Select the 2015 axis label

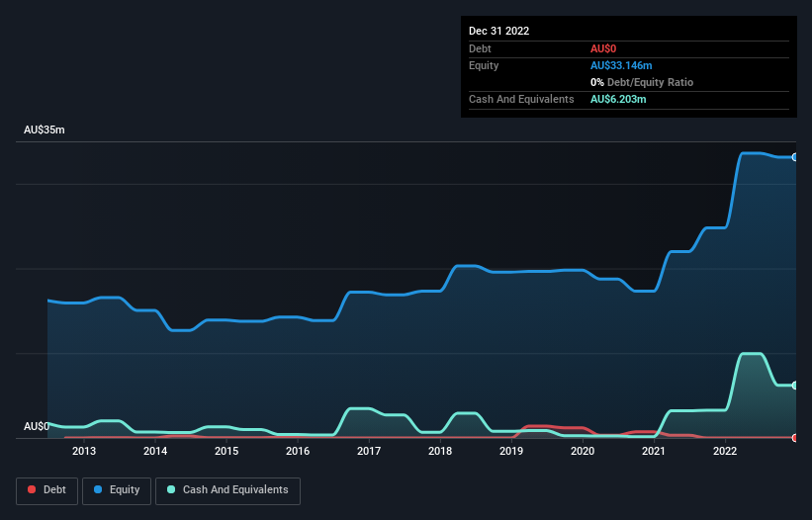coord(226,451)
